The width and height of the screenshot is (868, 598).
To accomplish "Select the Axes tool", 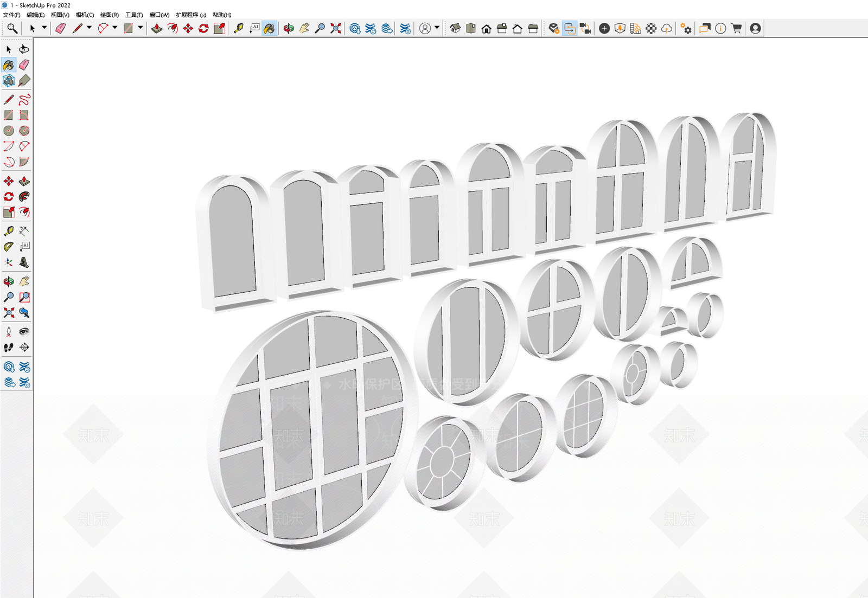I will click(9, 262).
